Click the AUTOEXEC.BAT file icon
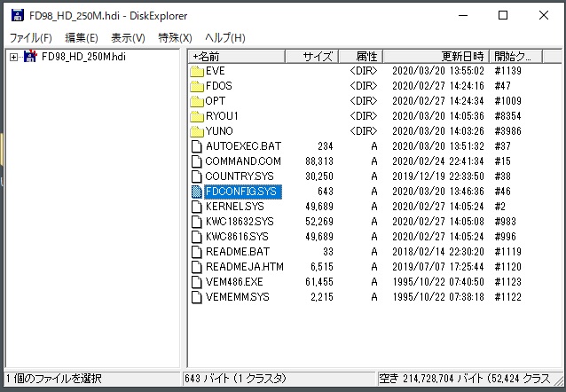Screen dimensions: 566x392 click(197, 146)
